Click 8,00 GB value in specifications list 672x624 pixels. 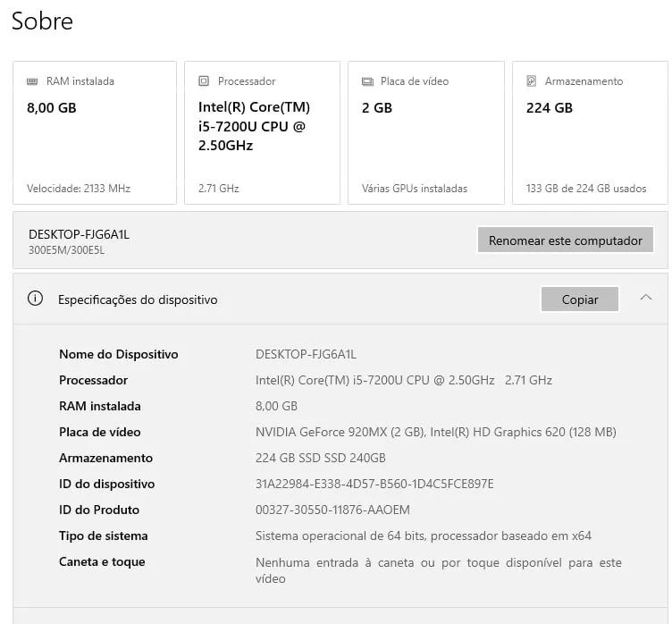click(x=276, y=406)
